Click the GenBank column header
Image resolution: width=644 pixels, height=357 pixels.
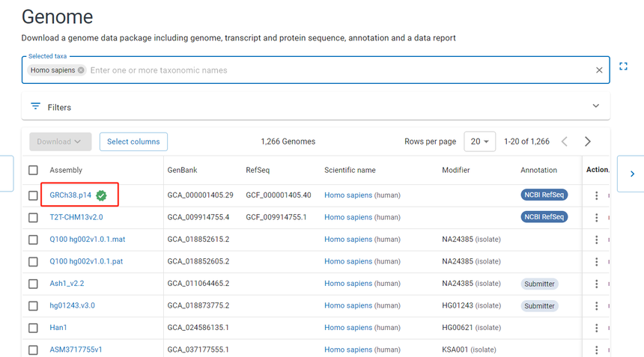(183, 170)
